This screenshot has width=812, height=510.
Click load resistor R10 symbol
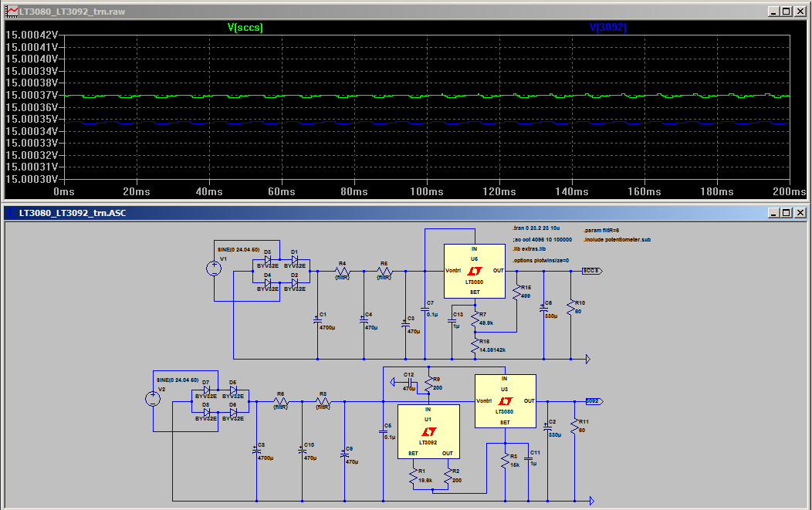[x=570, y=308]
